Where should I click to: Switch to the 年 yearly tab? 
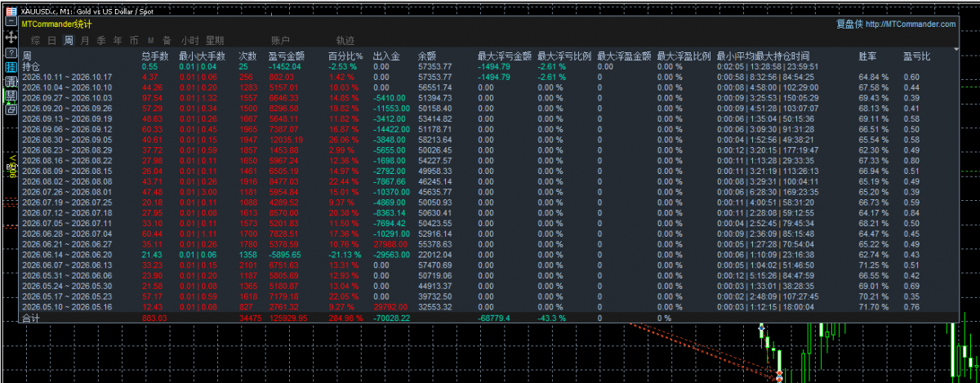pyautogui.click(x=118, y=40)
